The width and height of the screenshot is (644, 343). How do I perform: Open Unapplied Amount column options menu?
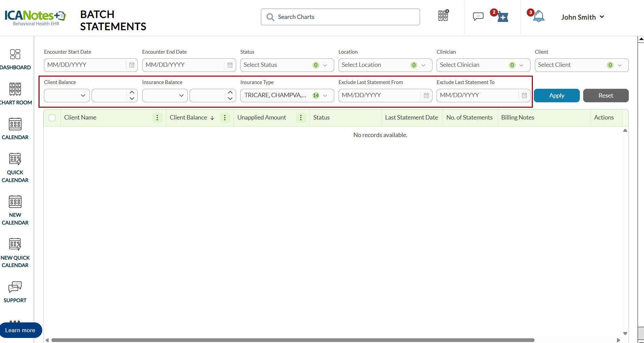301,117
